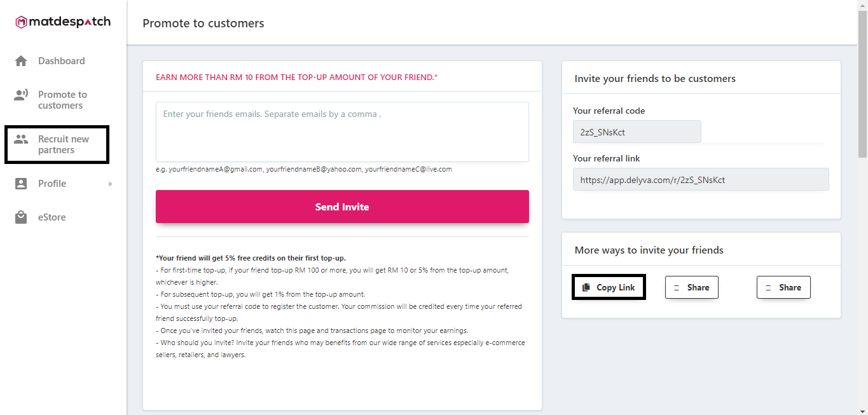Open the Dashboard menu item

coord(63,61)
